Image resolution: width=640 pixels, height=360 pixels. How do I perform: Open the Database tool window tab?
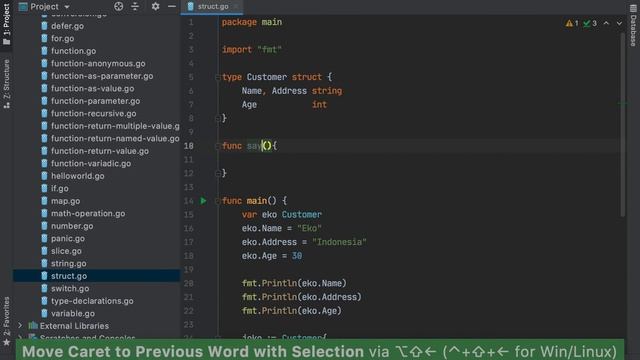tap(633, 25)
